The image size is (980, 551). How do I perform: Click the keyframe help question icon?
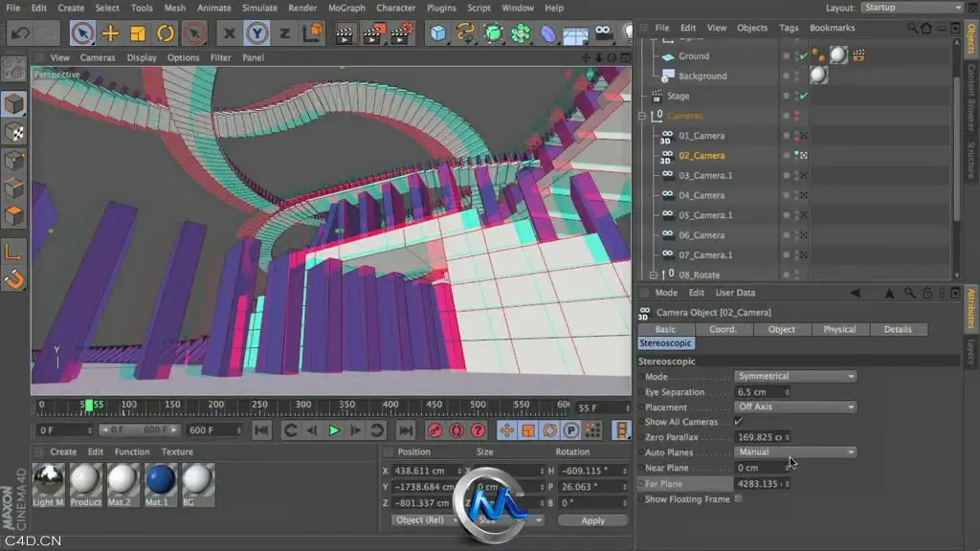tap(479, 430)
